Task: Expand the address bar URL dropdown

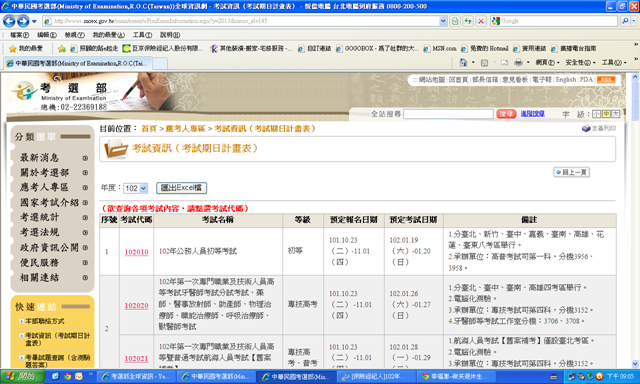Action: pyautogui.click(x=443, y=21)
